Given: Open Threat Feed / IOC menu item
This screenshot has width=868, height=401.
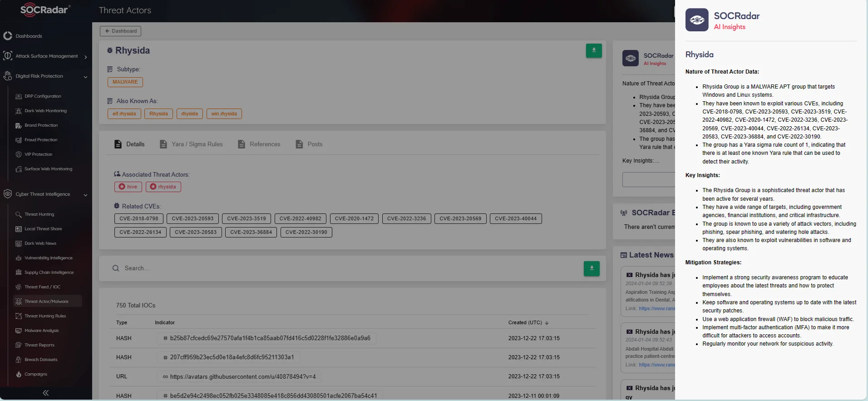Looking at the screenshot, I should (x=42, y=287).
